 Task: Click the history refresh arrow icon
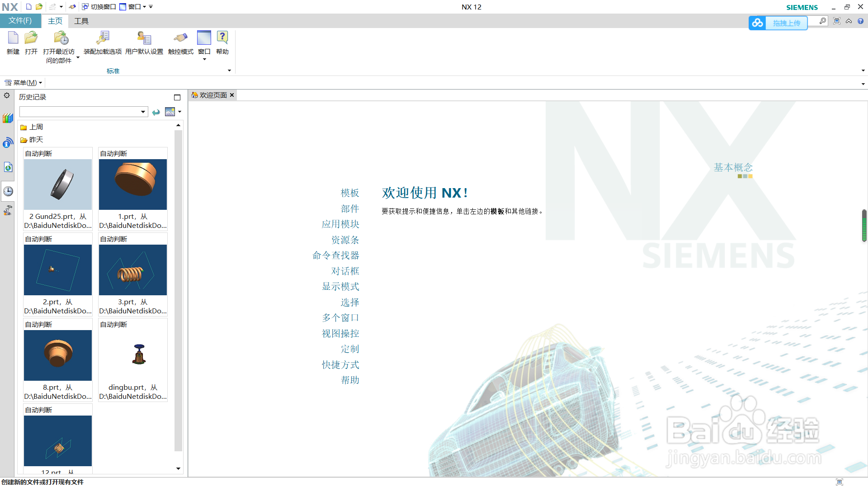coord(156,112)
